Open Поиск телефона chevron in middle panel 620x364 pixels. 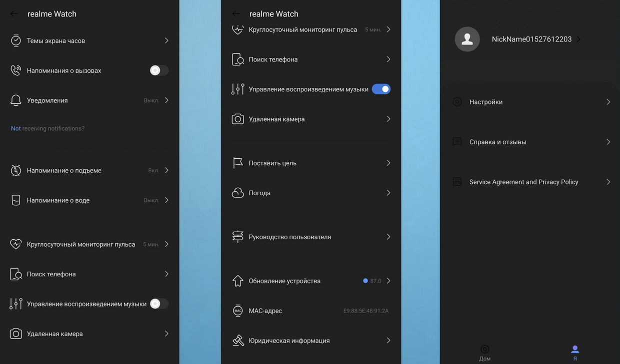[388, 59]
